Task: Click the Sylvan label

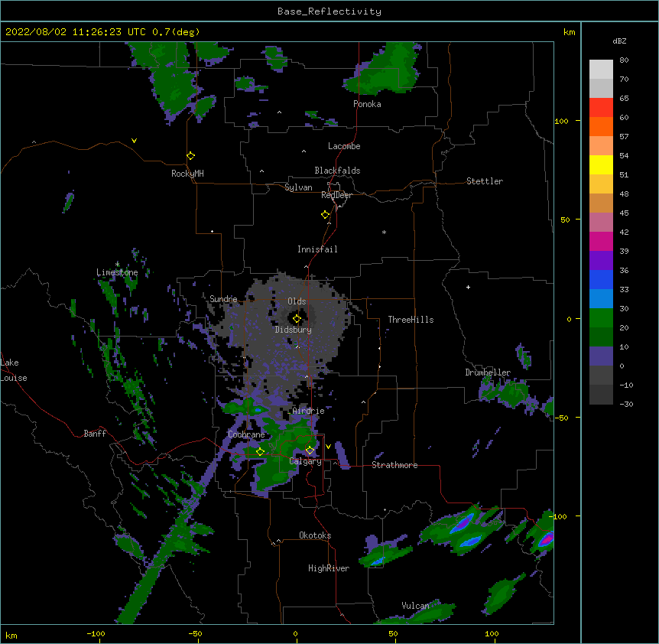Action: [x=298, y=187]
